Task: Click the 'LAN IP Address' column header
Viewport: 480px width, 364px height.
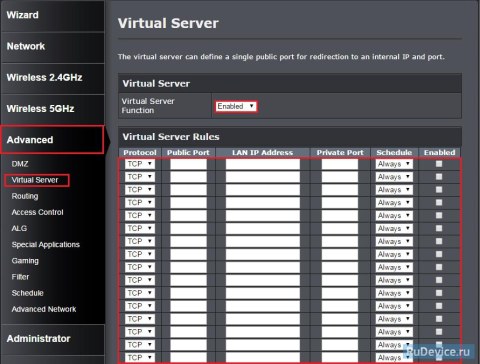Action: click(x=262, y=152)
